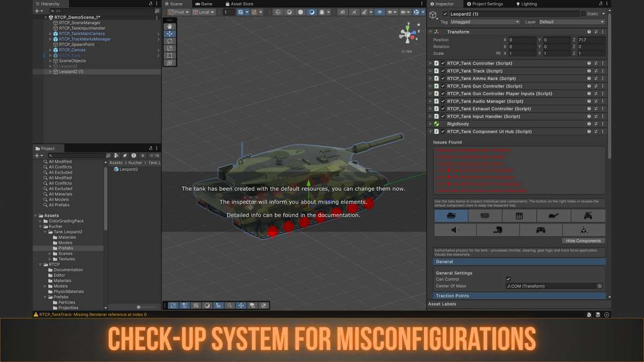The image size is (644, 362).
Task: Click the Search by Label icon in Project
Action: [125, 156]
